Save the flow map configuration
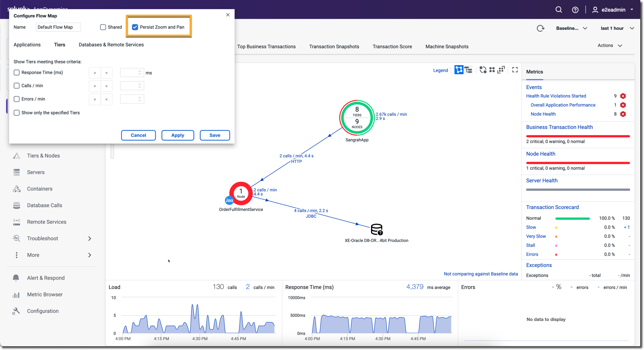 click(x=215, y=135)
